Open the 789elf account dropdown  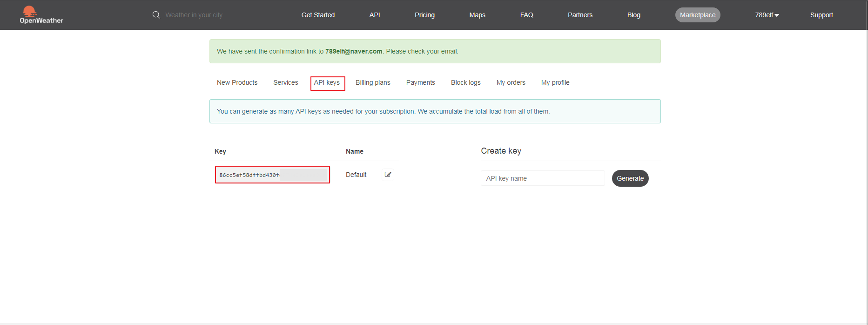[x=767, y=15]
